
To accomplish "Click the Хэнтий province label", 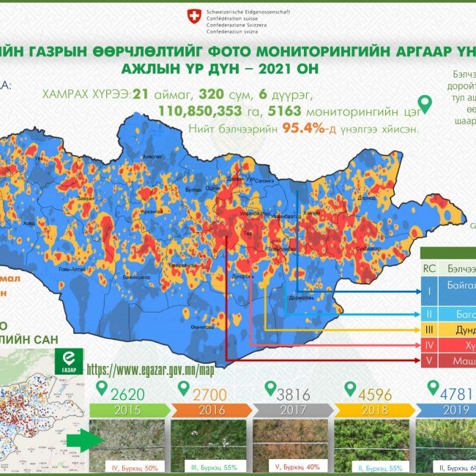I will (311, 213).
